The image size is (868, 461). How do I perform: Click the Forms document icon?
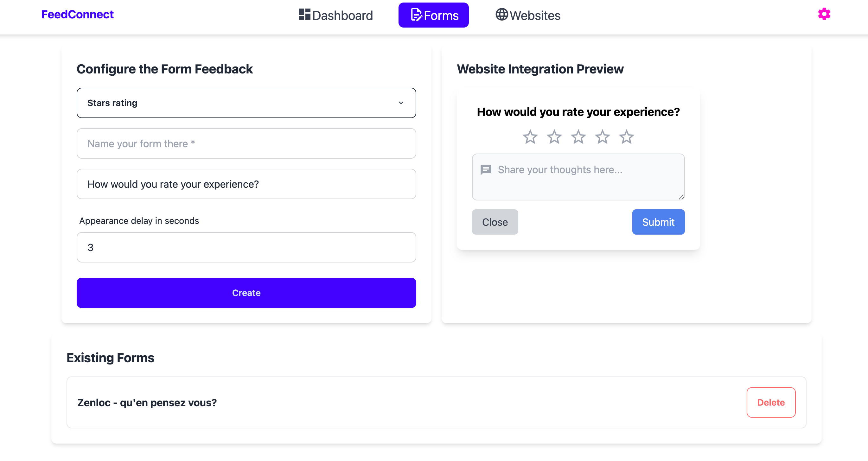[416, 15]
